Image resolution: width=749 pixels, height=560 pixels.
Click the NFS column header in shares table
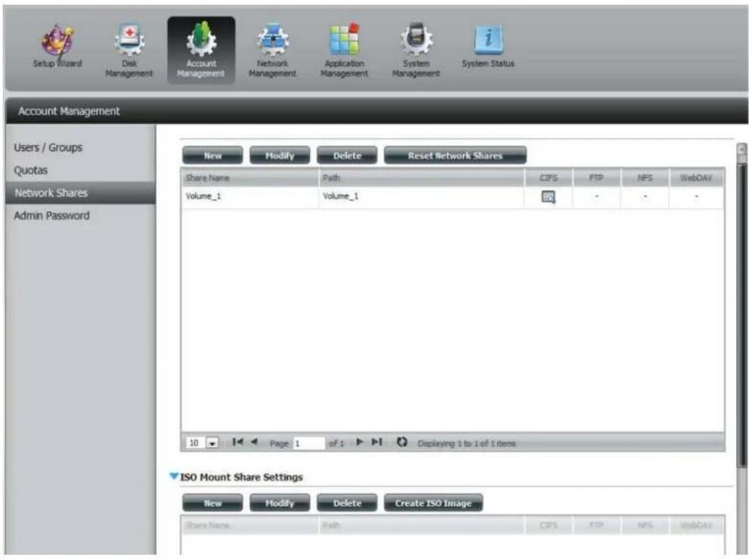[x=645, y=177]
